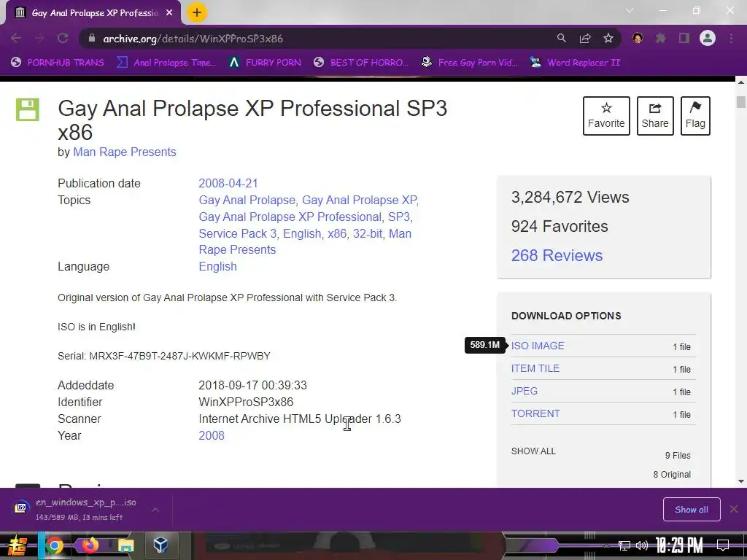Open the Service Pack 3 topic link

(x=237, y=233)
